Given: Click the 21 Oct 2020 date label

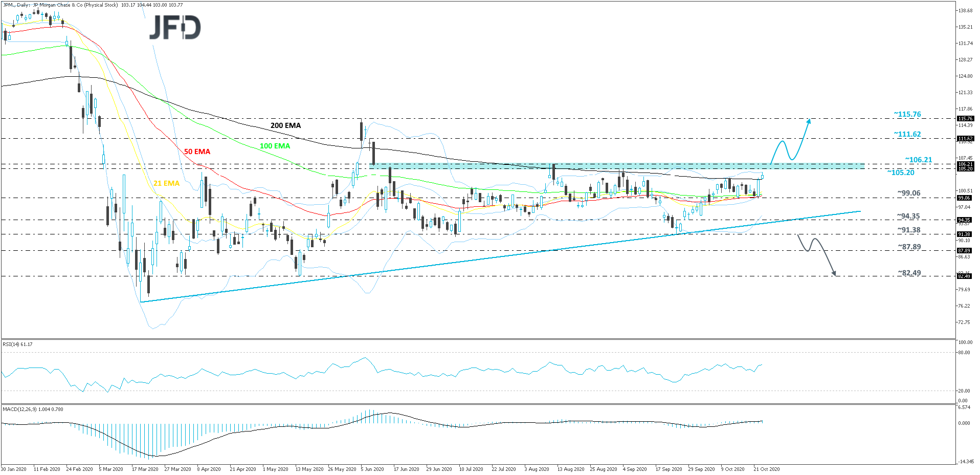Looking at the screenshot, I should [767, 469].
